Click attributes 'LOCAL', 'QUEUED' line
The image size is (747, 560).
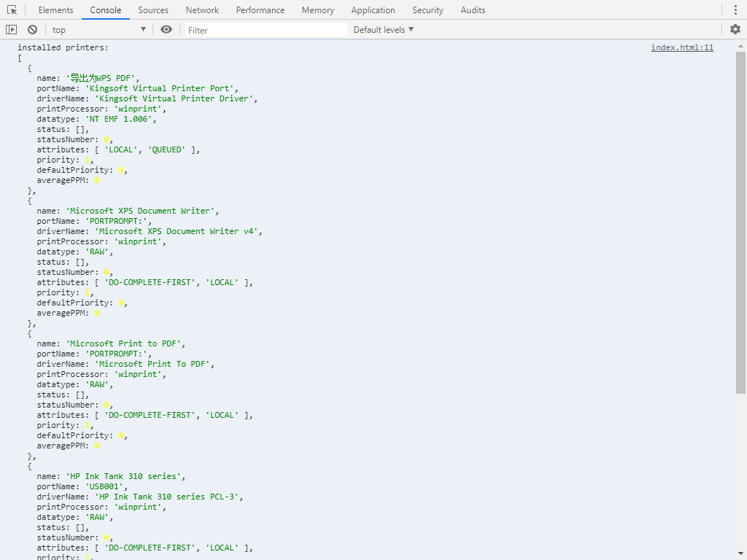(x=118, y=149)
